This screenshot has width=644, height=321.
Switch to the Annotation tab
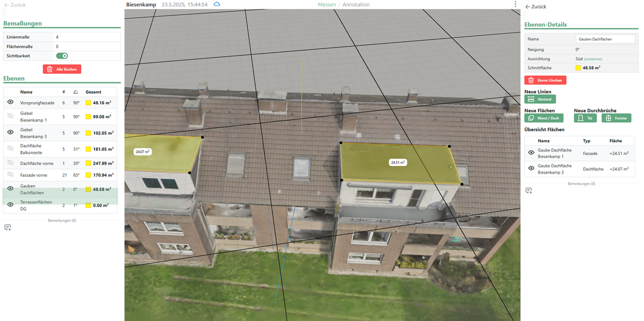pos(356,5)
